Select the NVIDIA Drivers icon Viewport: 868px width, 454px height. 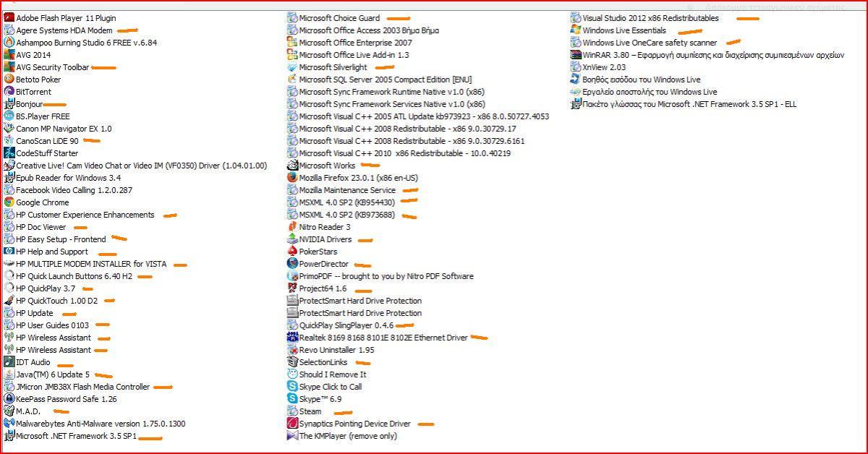click(x=292, y=239)
